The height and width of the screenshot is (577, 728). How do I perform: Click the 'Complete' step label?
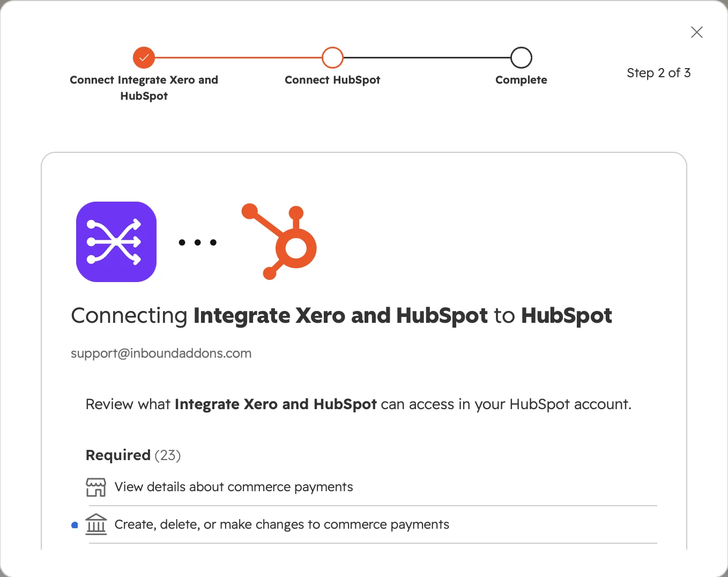click(521, 80)
